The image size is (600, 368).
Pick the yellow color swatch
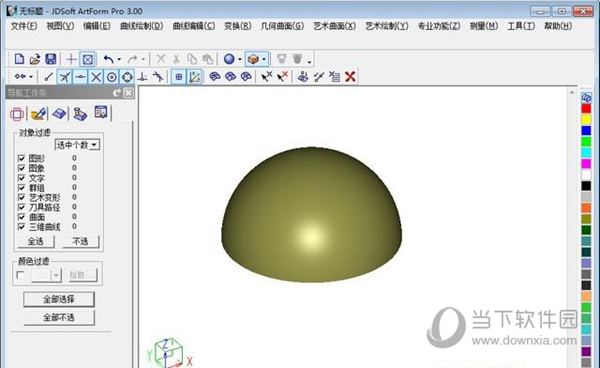pyautogui.click(x=586, y=120)
